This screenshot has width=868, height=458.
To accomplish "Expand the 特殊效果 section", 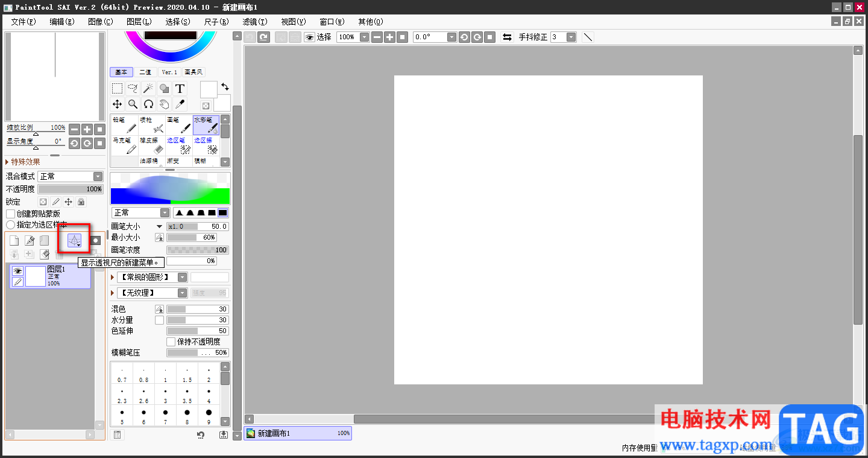I will pyautogui.click(x=23, y=162).
